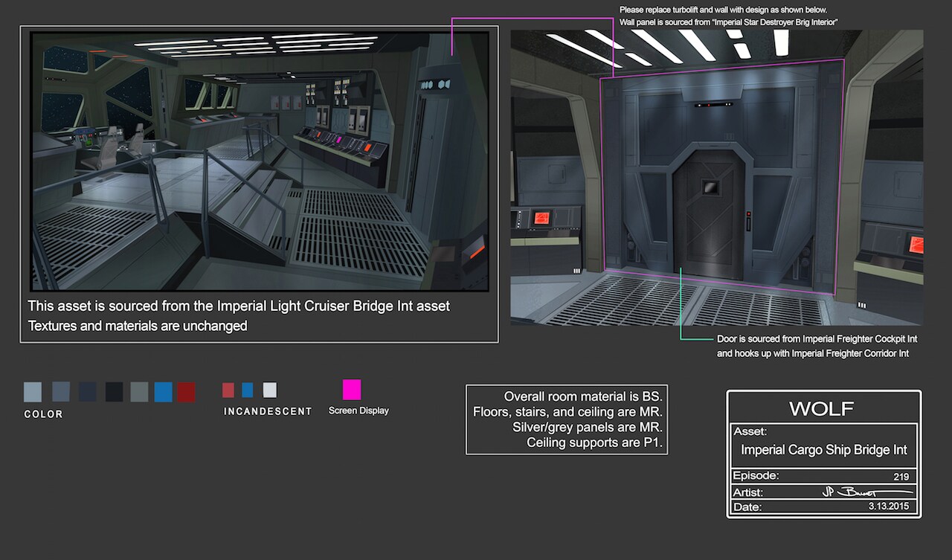
Task: Pick the dark navy swatch in COLOR row
Action: click(x=88, y=392)
